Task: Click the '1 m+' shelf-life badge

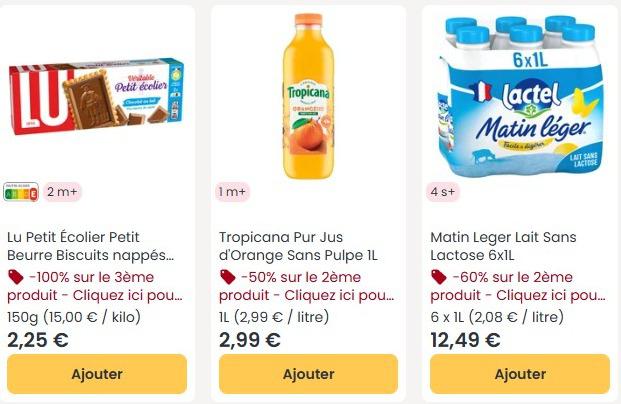Action: [x=233, y=191]
